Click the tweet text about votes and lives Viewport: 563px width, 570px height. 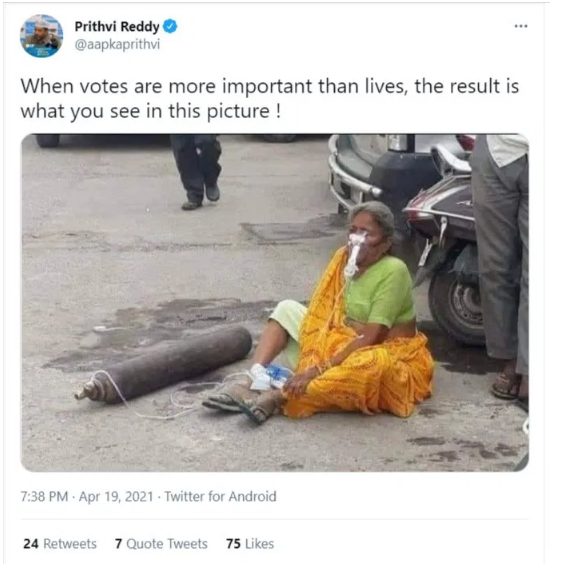(x=270, y=99)
